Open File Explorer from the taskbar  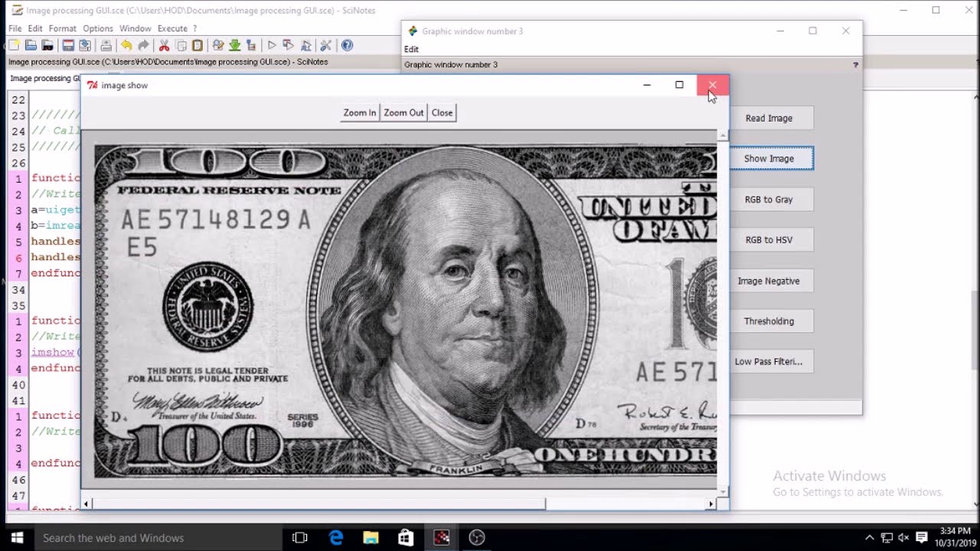[371, 538]
